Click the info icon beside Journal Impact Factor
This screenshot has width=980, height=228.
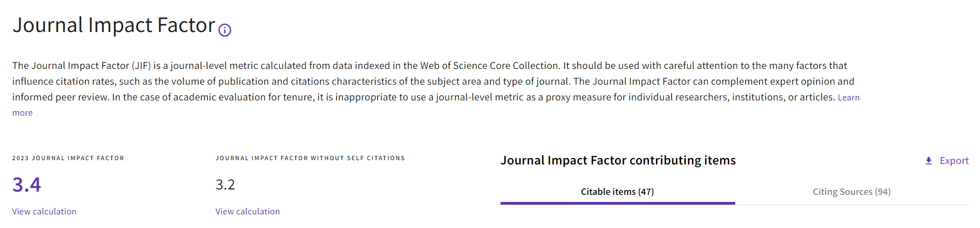coord(225,30)
